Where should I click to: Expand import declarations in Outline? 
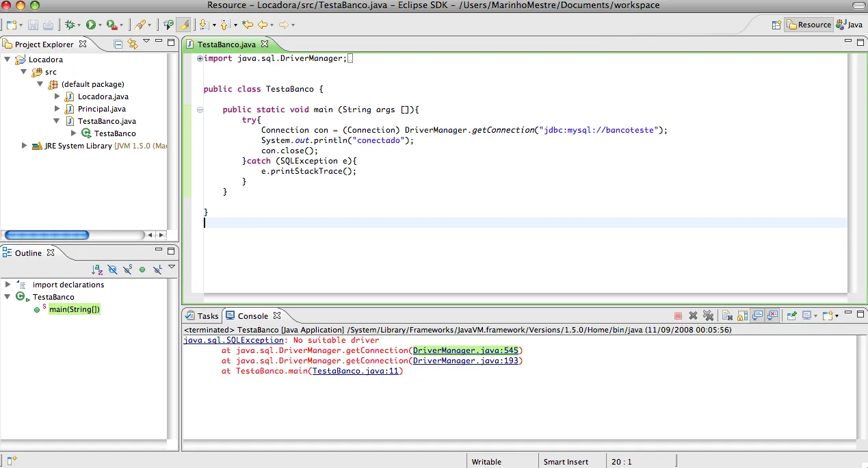pyautogui.click(x=8, y=285)
